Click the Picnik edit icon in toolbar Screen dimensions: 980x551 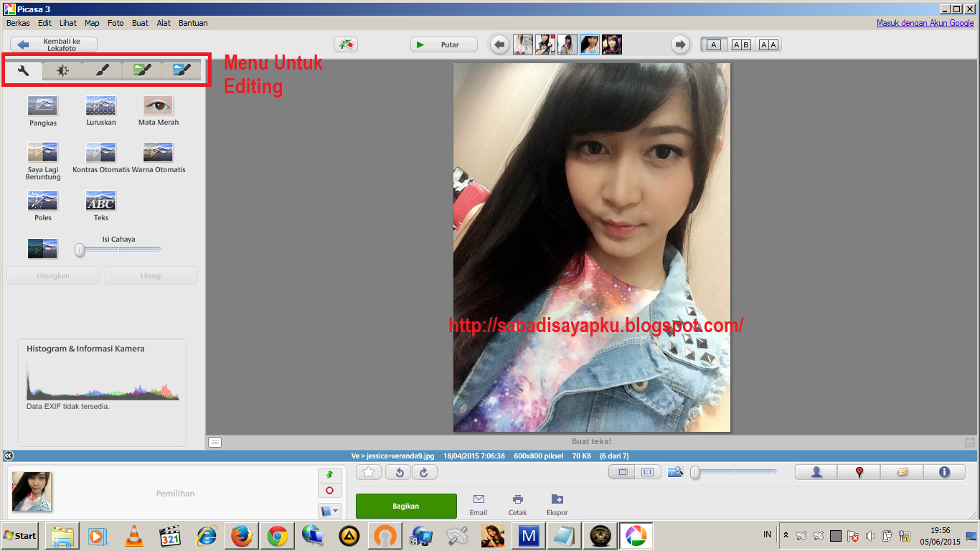347,44
